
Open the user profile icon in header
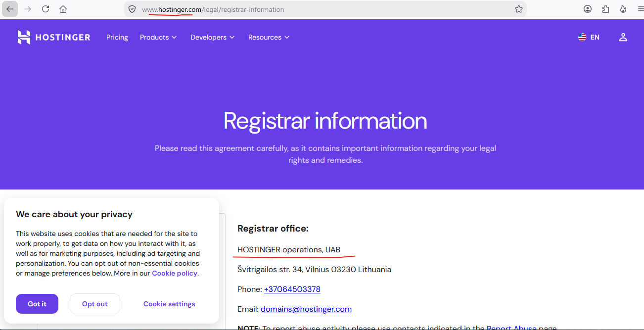(x=623, y=37)
